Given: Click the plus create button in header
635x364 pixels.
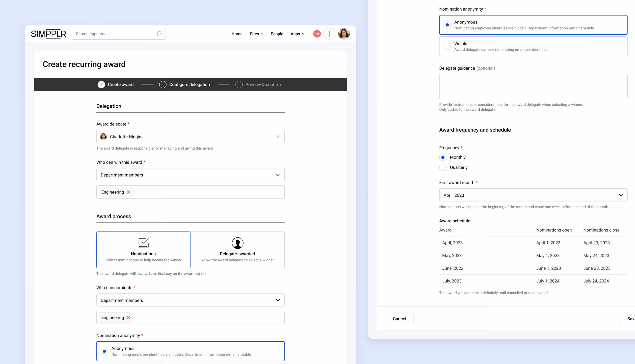Looking at the screenshot, I should click(x=330, y=34).
